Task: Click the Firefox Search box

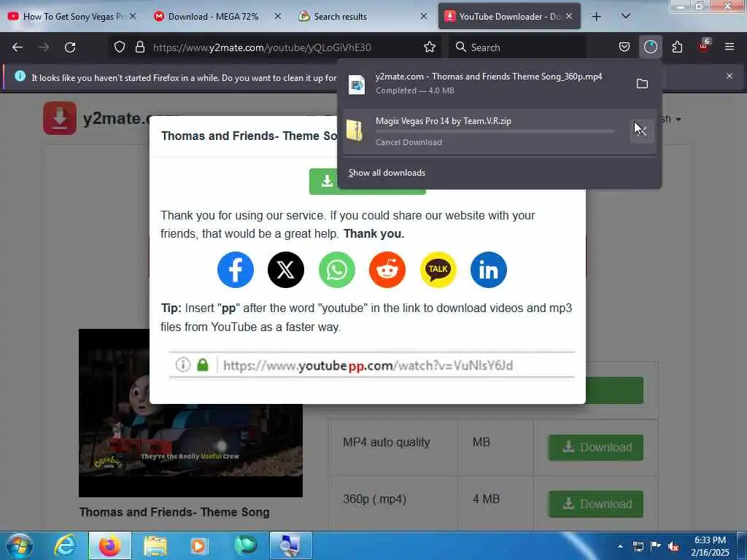Action: point(517,47)
